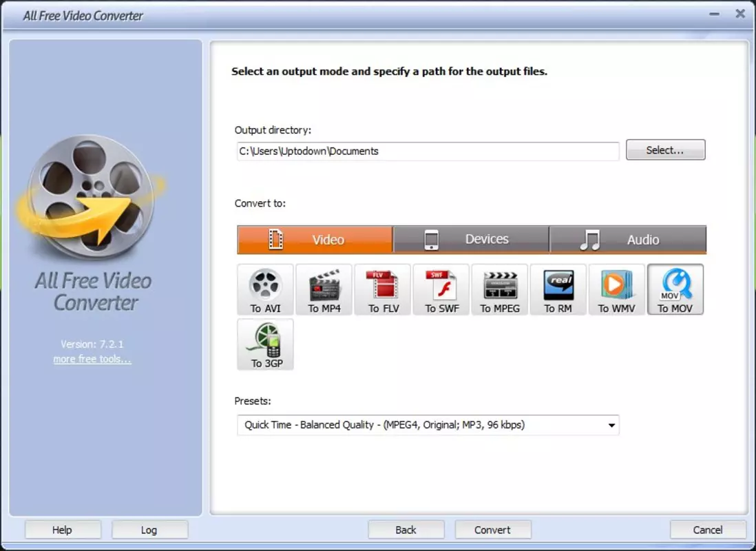Image resolution: width=756 pixels, height=551 pixels.
Task: Click the 'Convert to:' label
Action: click(260, 203)
